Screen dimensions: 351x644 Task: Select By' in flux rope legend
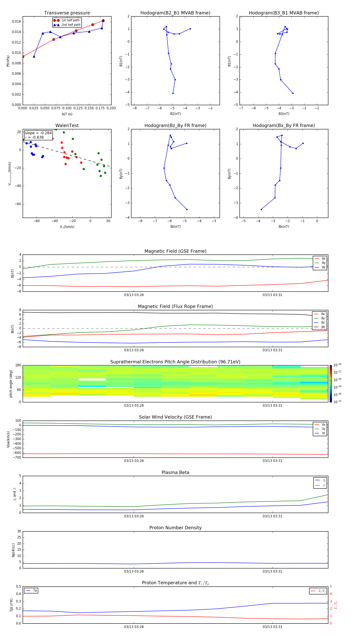[x=320, y=318]
